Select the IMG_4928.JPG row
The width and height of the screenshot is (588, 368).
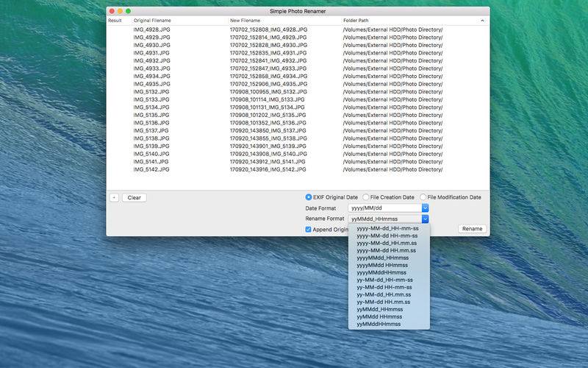point(298,29)
